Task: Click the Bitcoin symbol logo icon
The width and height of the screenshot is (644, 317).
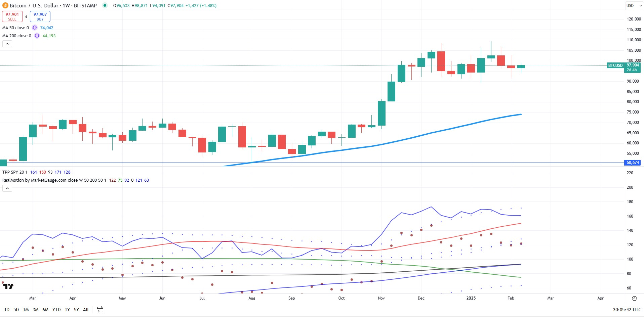Action: coord(5,5)
